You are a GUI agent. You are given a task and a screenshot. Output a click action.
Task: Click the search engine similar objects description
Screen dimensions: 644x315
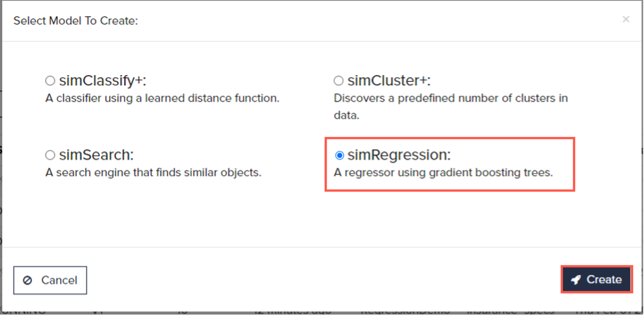(153, 172)
